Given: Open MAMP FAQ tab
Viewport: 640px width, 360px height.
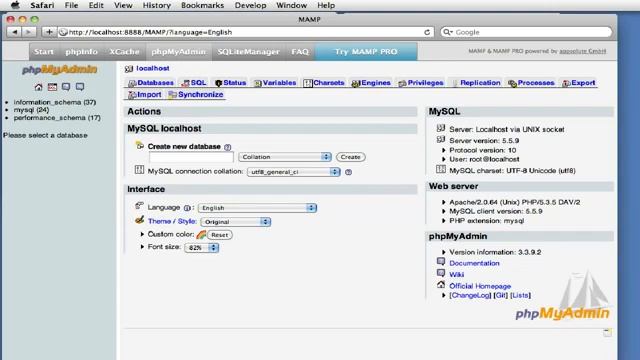Looking at the screenshot, I should [x=300, y=52].
